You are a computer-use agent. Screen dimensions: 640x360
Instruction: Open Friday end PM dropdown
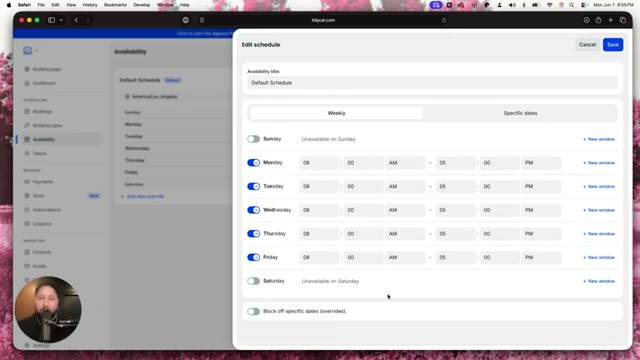coord(541,258)
